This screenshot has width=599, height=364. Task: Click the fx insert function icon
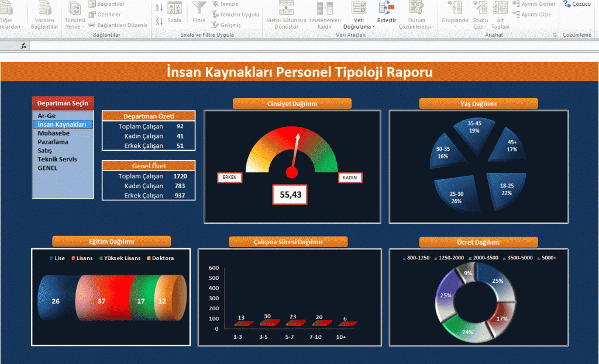point(23,46)
